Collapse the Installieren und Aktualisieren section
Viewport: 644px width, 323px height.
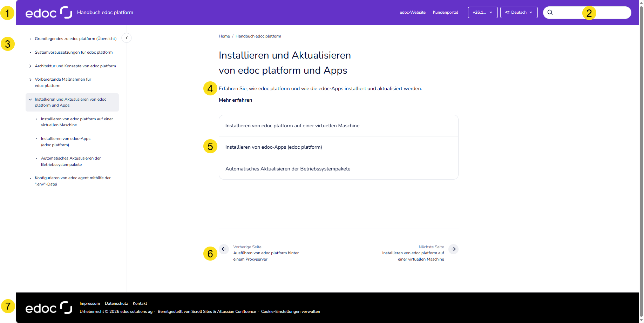(30, 99)
